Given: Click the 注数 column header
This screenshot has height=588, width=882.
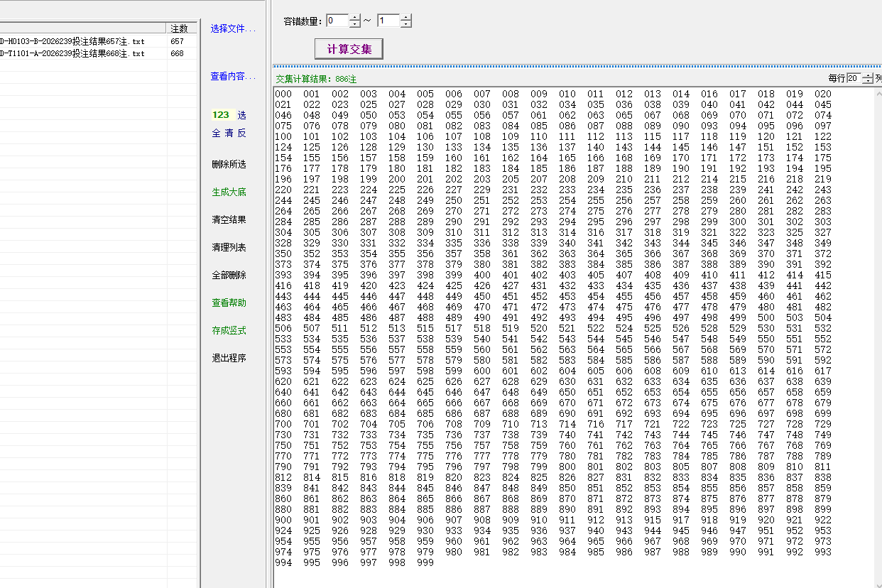Looking at the screenshot, I should [182, 28].
